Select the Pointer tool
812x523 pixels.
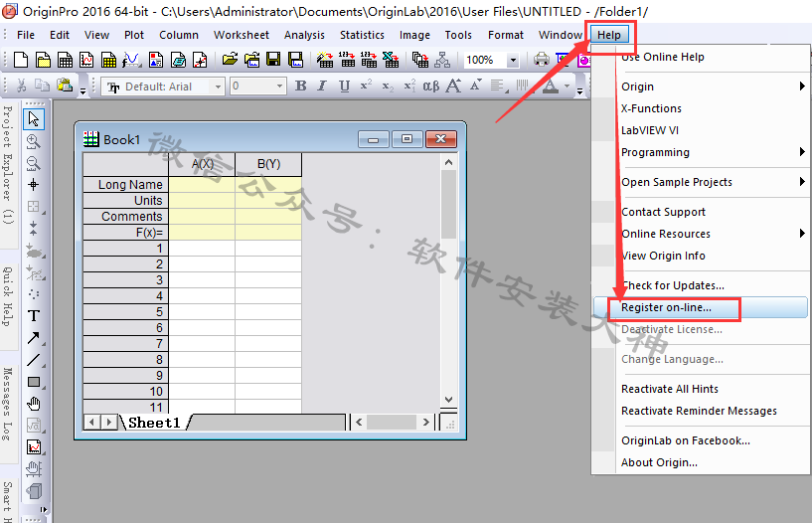pos(34,119)
